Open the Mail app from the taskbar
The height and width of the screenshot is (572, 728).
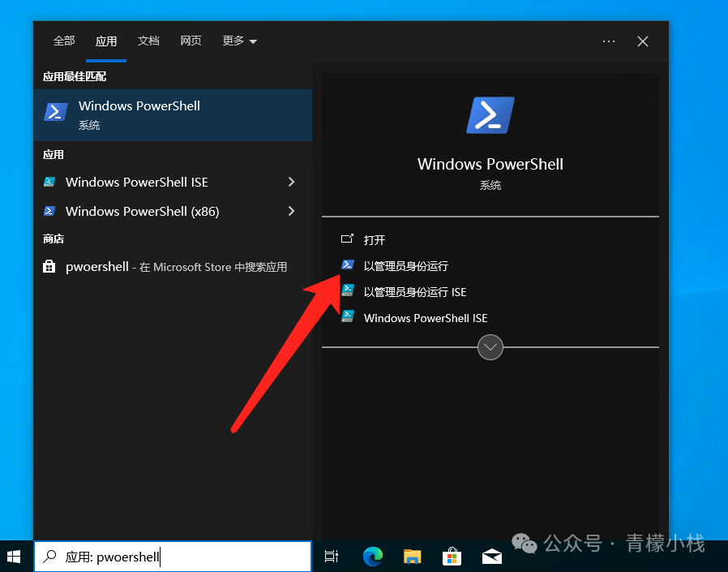491,557
